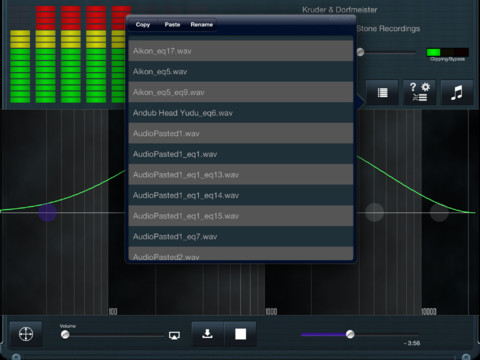Select the purple EQ band handle
This screenshot has width=480, height=360.
[x=47, y=212]
